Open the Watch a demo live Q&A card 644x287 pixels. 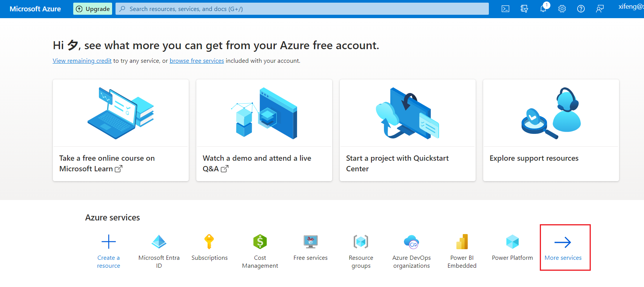click(264, 130)
